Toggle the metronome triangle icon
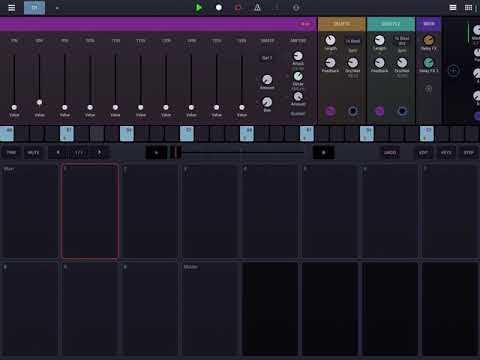This screenshot has width=480, height=360. [x=257, y=7]
